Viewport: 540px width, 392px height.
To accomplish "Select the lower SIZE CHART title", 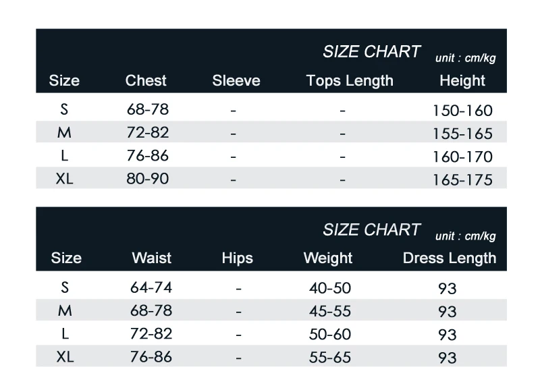I will tap(372, 230).
